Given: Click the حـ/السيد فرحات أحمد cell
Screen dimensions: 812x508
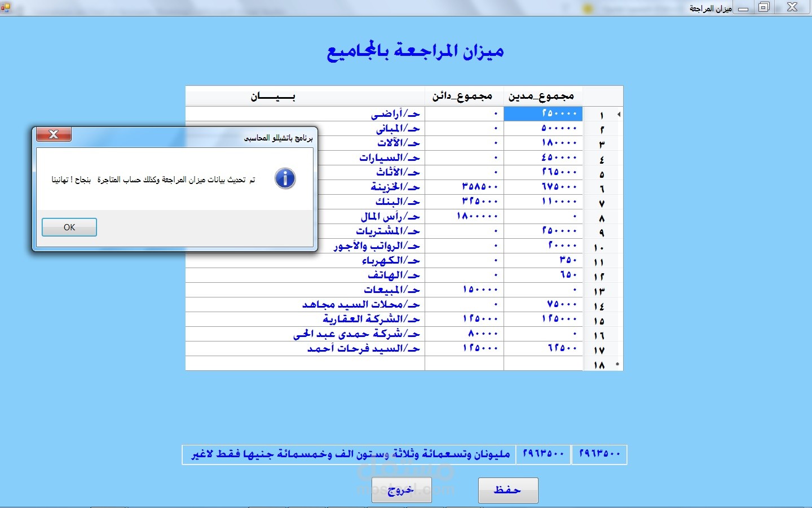Looking at the screenshot, I should click(x=305, y=349).
